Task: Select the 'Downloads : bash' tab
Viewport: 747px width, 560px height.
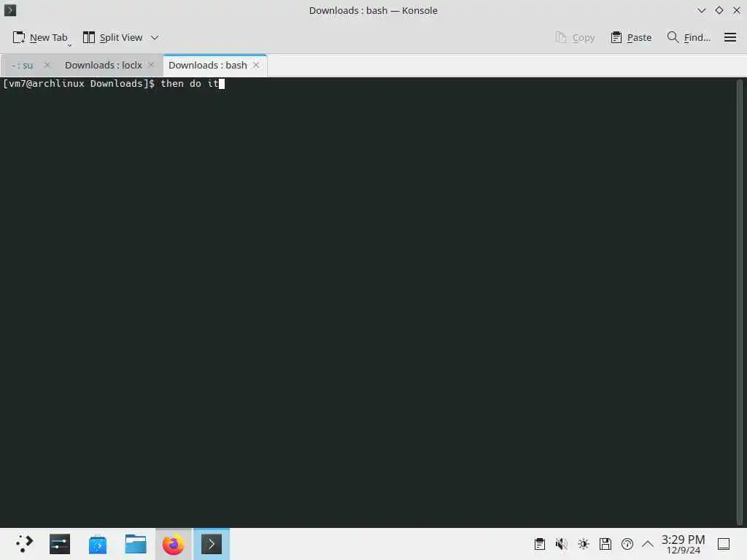Action: pyautogui.click(x=208, y=65)
